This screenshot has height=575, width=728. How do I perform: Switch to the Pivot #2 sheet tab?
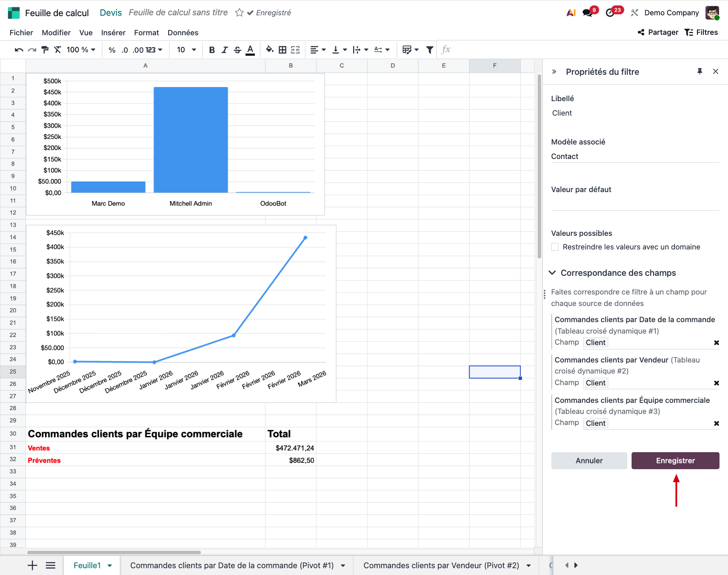click(x=441, y=565)
